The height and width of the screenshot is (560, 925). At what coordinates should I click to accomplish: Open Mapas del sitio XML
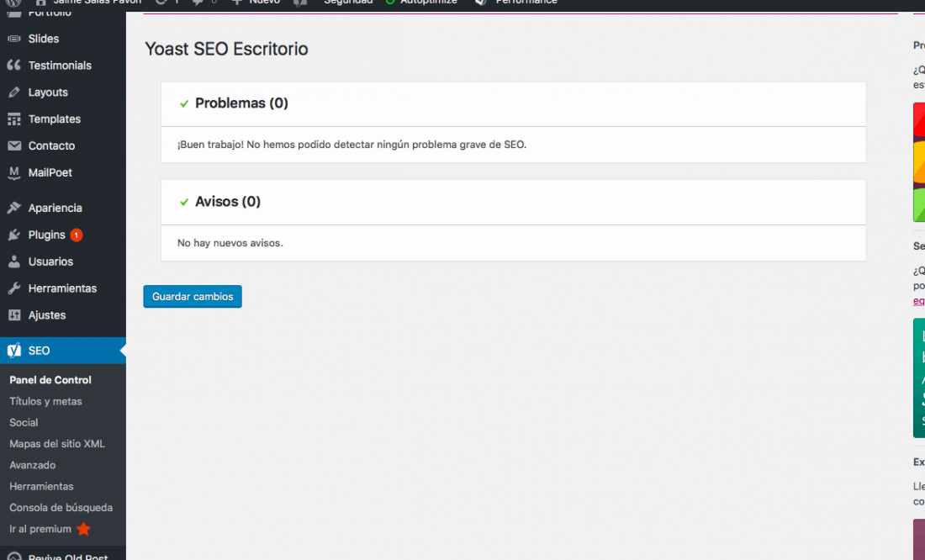pyautogui.click(x=57, y=444)
